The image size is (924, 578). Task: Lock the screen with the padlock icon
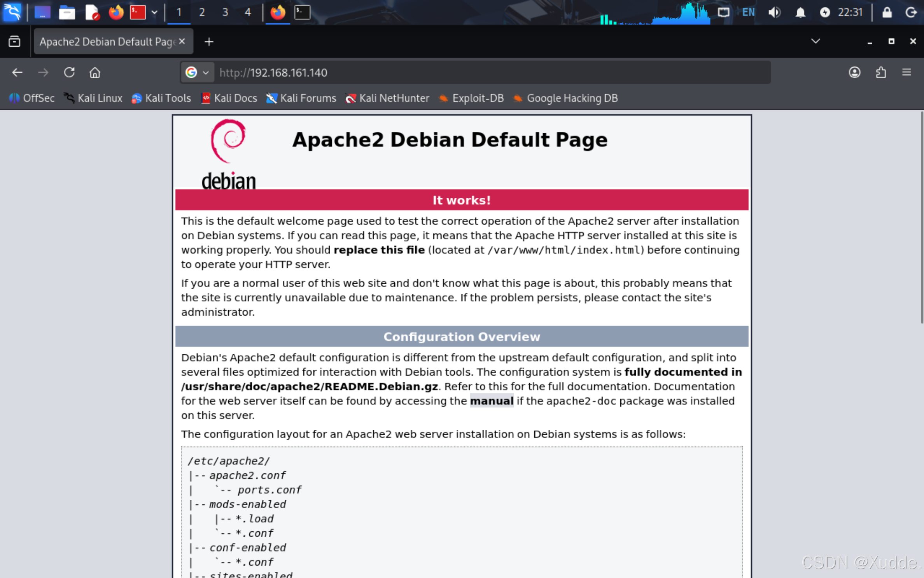point(887,12)
